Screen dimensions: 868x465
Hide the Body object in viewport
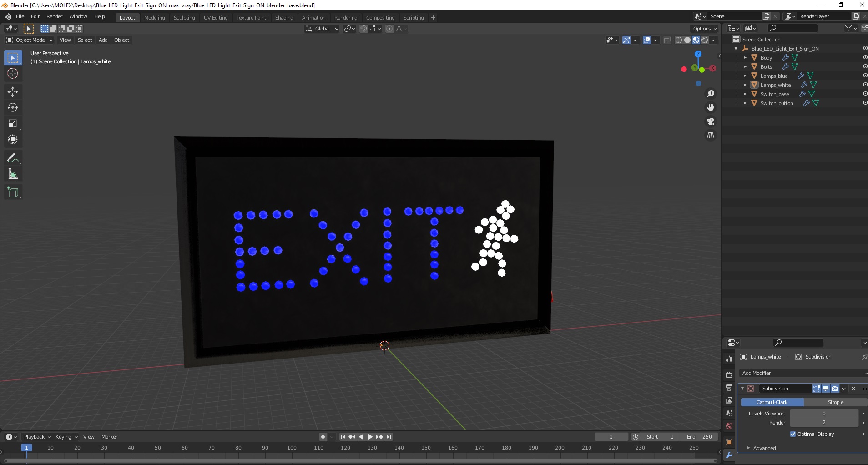coord(865,57)
